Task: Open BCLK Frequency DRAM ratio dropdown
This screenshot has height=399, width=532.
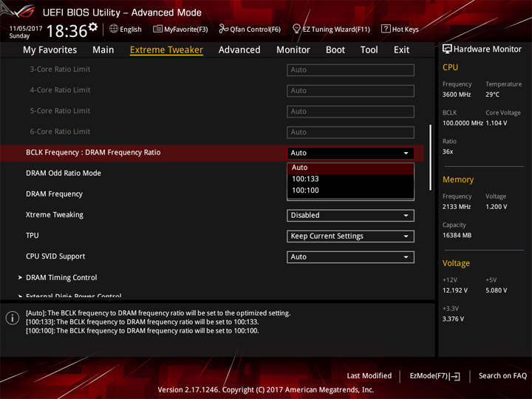Action: (350, 153)
